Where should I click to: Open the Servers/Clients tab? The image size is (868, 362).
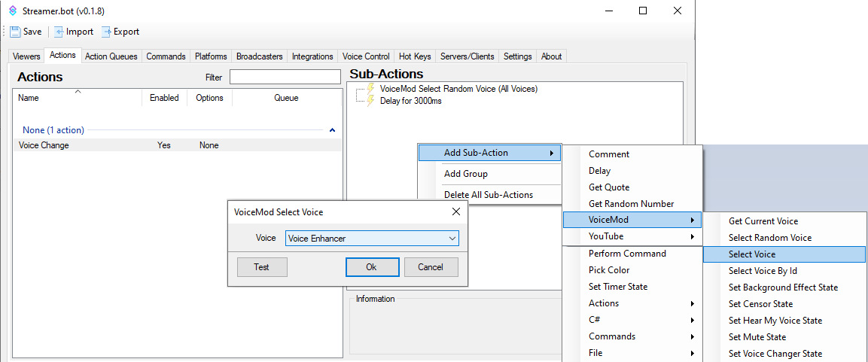[x=468, y=56]
